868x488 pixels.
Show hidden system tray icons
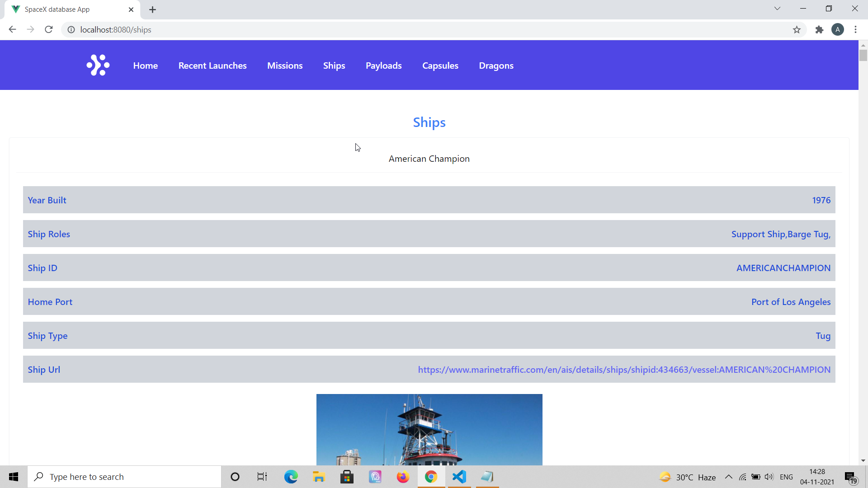[x=728, y=477]
